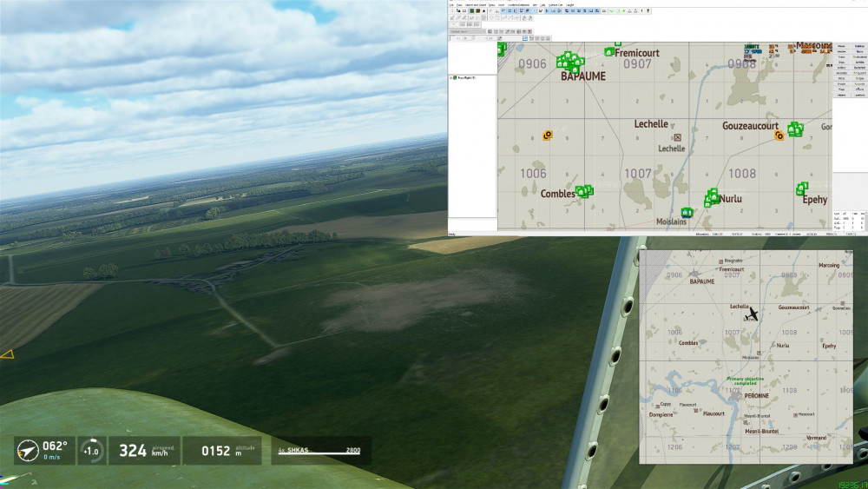Image resolution: width=868 pixels, height=489 pixels.
Task: Open the Draw menu in the editor
Action: click(491, 5)
